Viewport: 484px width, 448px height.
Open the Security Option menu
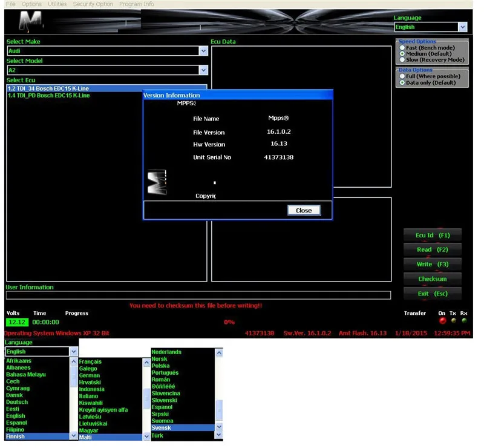pyautogui.click(x=93, y=4)
